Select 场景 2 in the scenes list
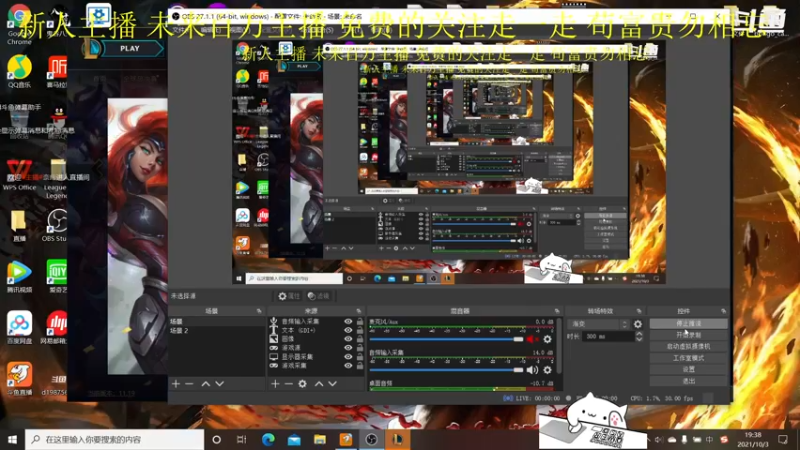 coord(216,331)
